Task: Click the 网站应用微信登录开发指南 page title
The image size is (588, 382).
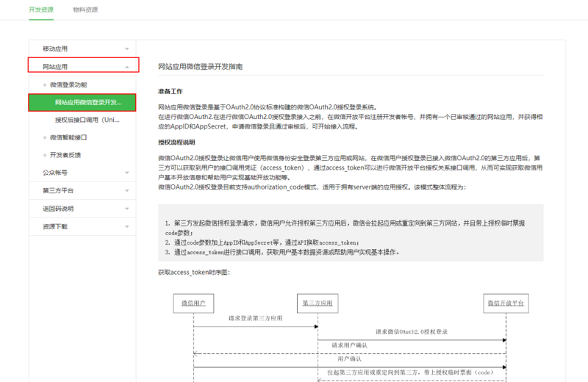Action: [200, 67]
